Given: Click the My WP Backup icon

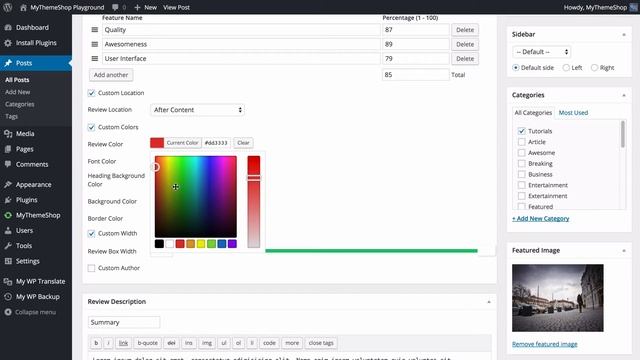Looking at the screenshot, I should 8,297.
